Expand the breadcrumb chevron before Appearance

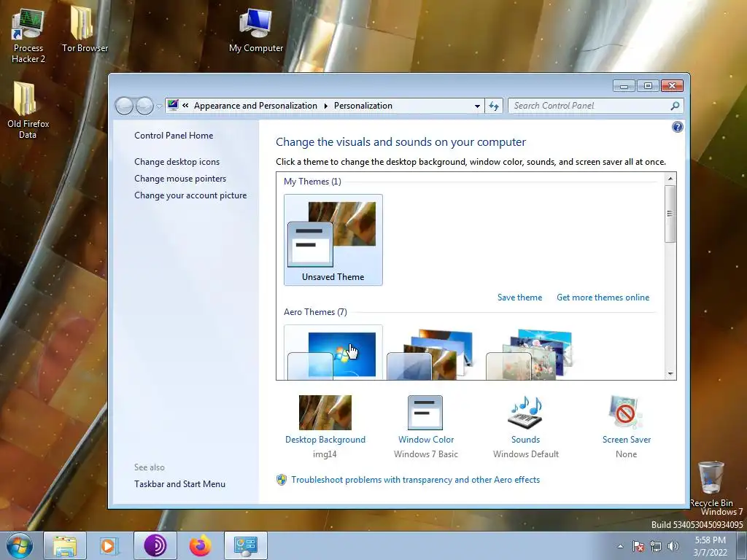click(x=185, y=105)
